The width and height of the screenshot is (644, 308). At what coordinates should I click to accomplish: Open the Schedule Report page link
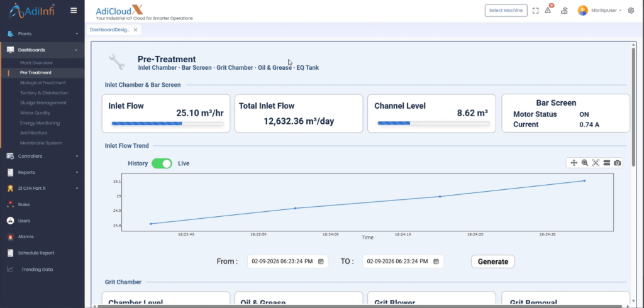coord(36,253)
